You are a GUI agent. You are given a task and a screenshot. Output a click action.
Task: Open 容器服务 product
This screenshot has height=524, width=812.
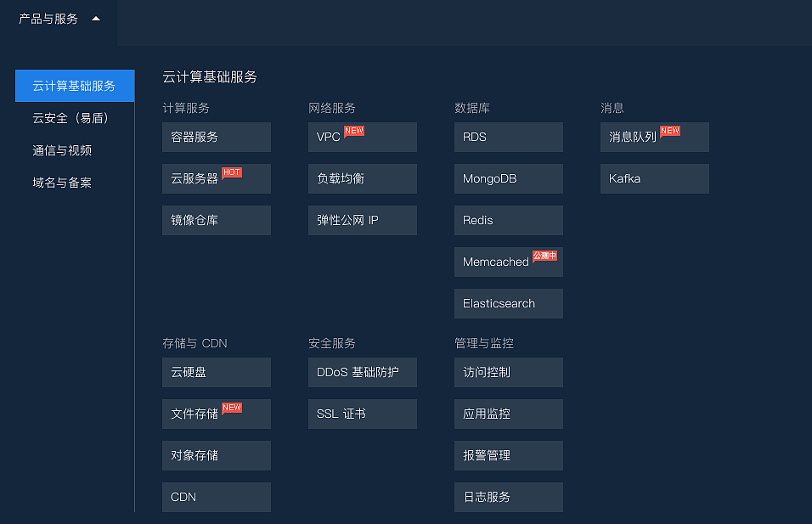(216, 137)
